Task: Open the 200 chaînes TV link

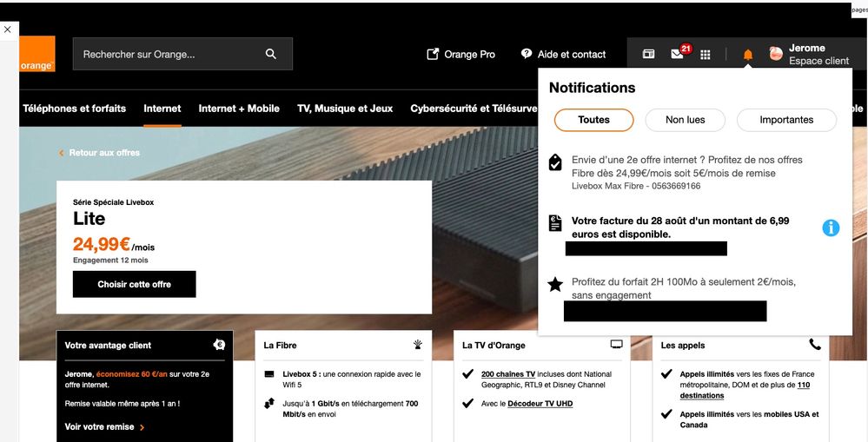Action: click(x=508, y=374)
